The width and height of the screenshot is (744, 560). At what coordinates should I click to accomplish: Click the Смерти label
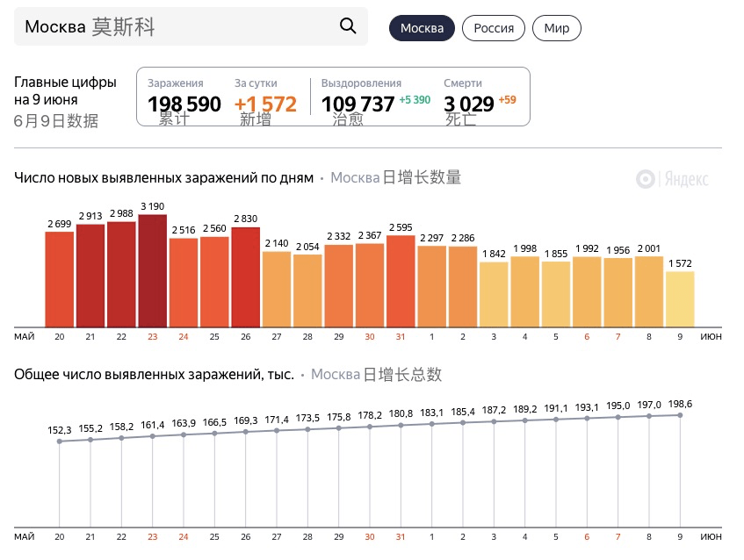pos(463,83)
